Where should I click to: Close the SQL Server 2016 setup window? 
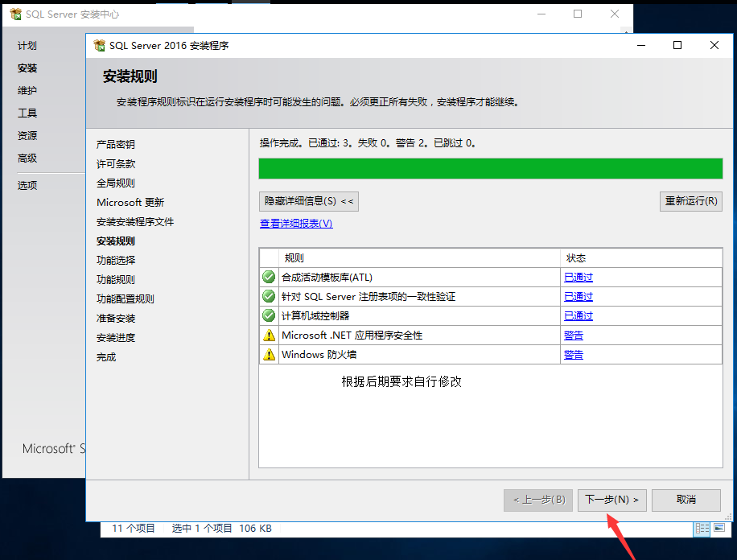pyautogui.click(x=714, y=45)
